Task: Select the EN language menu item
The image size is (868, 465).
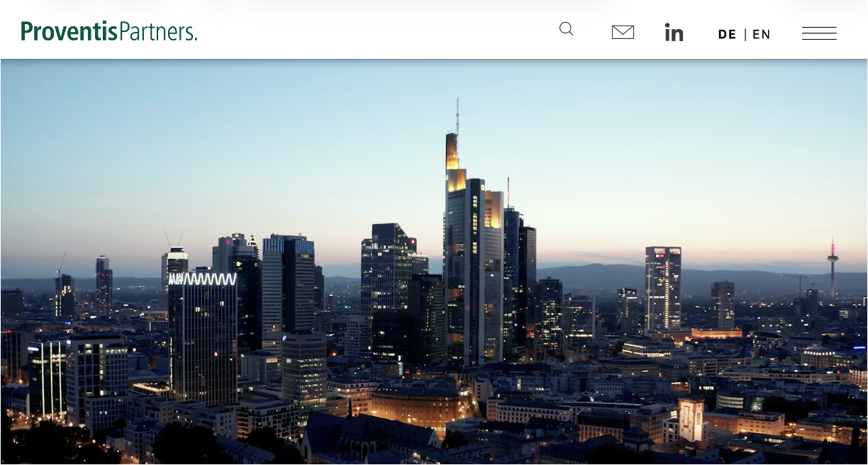Action: (x=762, y=34)
